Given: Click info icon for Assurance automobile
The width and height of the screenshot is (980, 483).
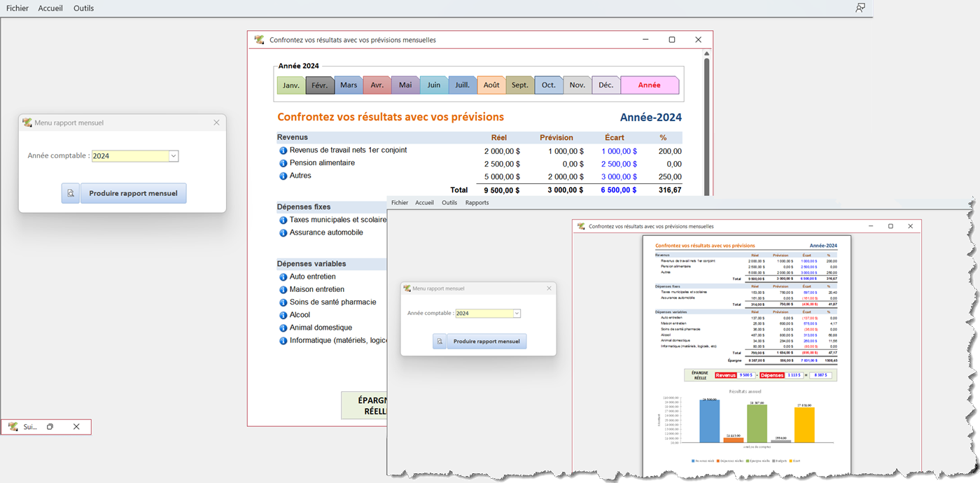Looking at the screenshot, I should pos(283,232).
